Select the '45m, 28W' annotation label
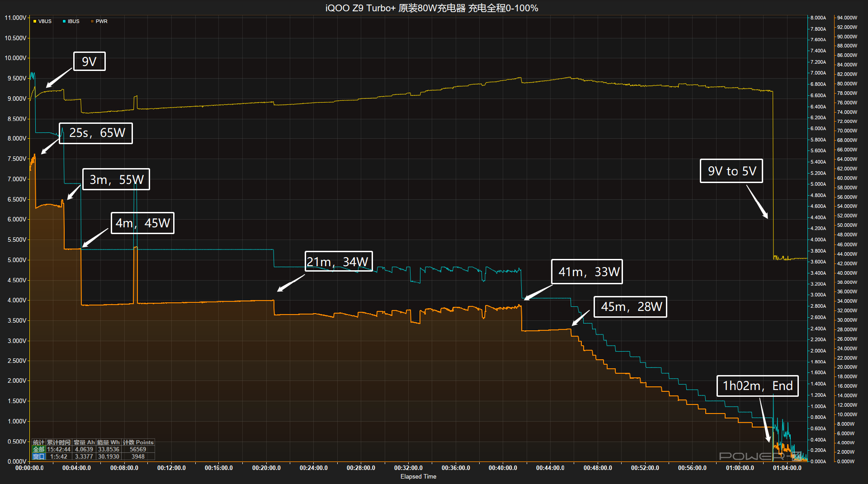 (630, 307)
